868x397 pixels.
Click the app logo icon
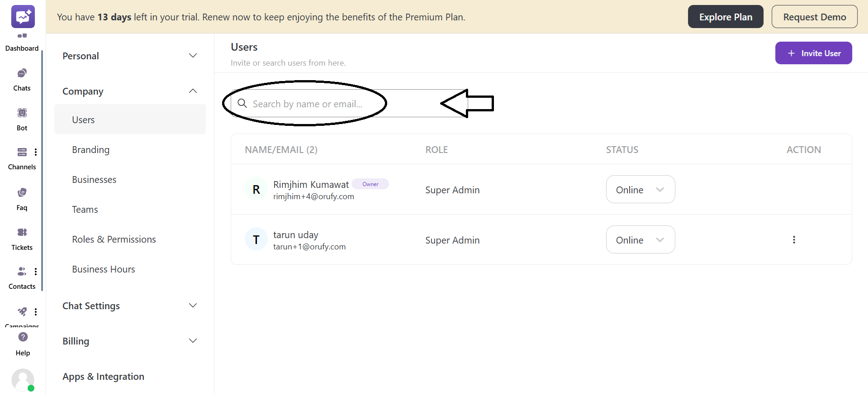pos(23,17)
